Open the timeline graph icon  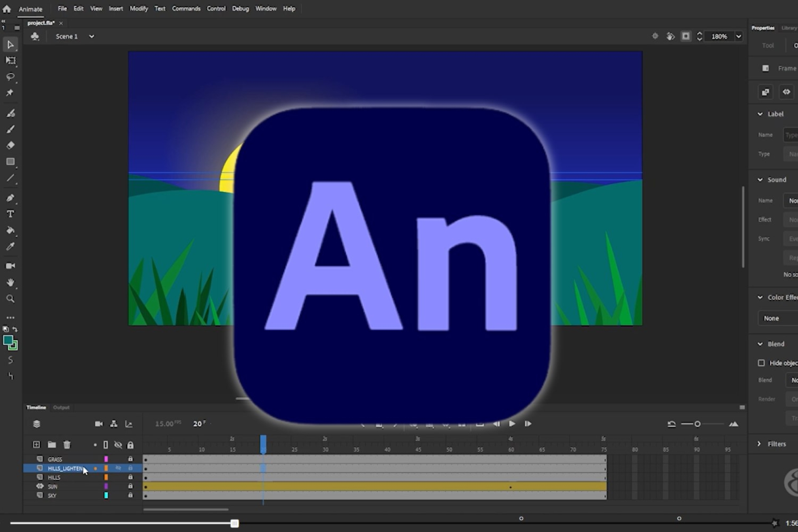point(129,424)
